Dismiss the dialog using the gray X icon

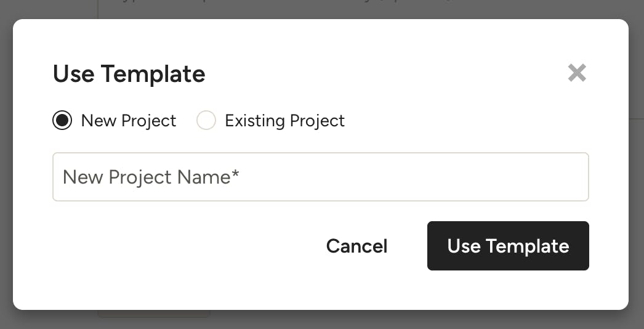click(577, 73)
